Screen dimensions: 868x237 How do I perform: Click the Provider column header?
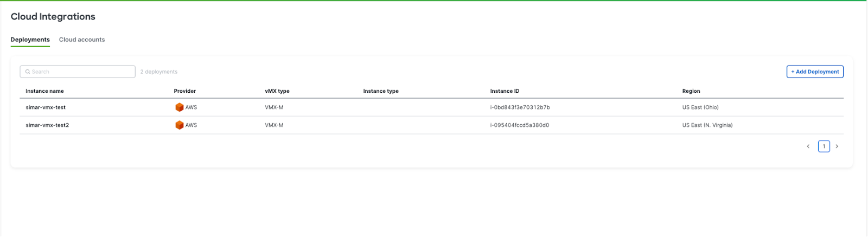pos(185,91)
